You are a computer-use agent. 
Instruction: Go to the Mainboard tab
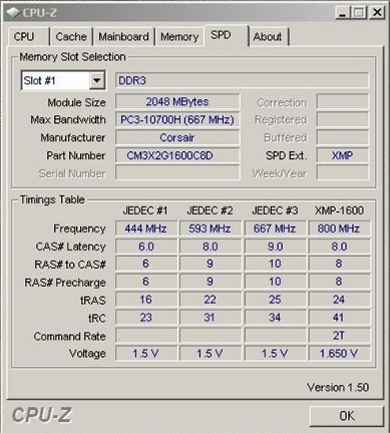(124, 36)
